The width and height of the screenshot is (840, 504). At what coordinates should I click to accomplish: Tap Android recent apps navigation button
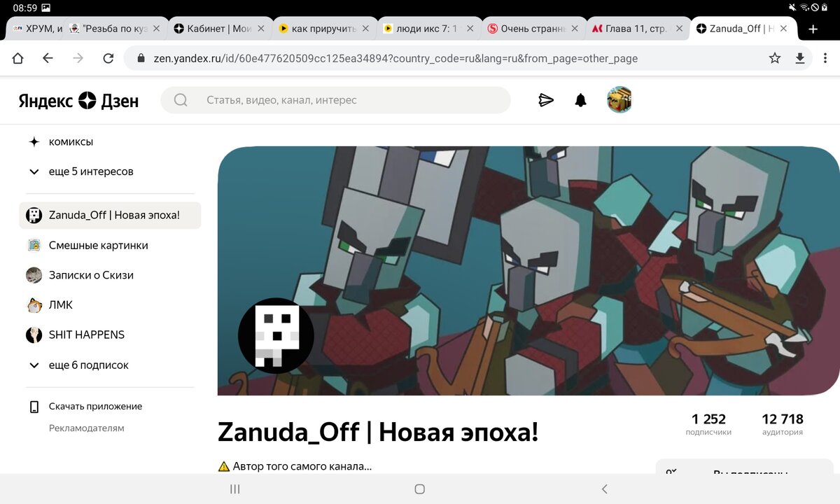click(235, 489)
